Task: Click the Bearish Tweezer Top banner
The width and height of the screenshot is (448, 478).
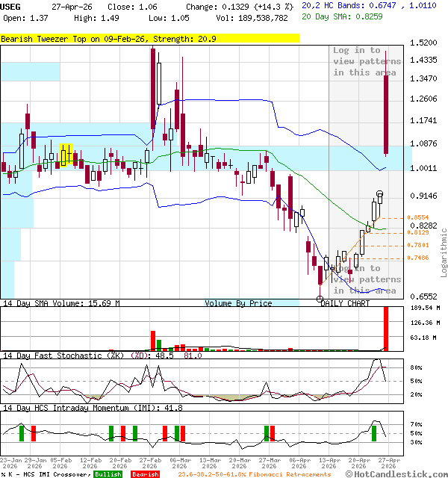Action: 103,37
